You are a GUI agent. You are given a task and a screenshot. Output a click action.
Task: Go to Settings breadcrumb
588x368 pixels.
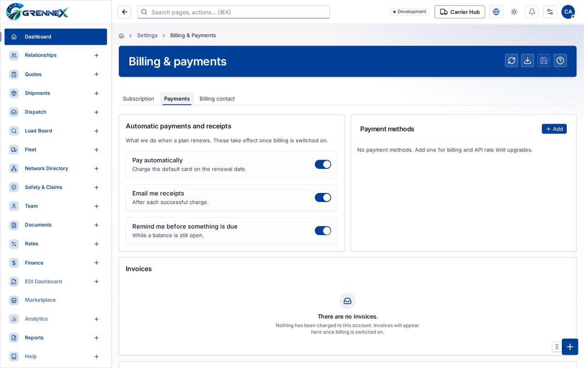point(147,35)
